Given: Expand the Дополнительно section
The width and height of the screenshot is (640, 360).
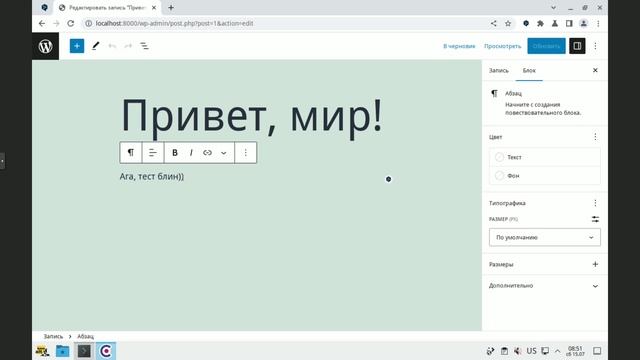Looking at the screenshot, I should (x=544, y=286).
